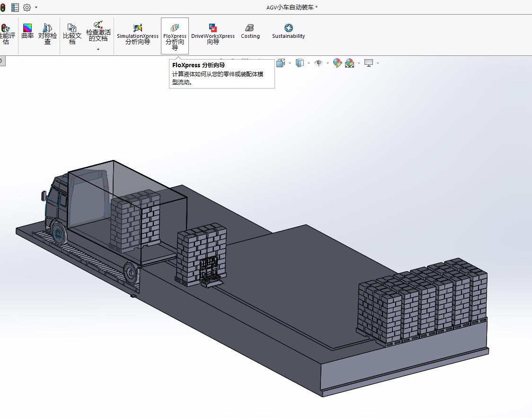Click the traffic light rebuild icon
The width and height of the screenshot is (532, 418).
(3, 7)
